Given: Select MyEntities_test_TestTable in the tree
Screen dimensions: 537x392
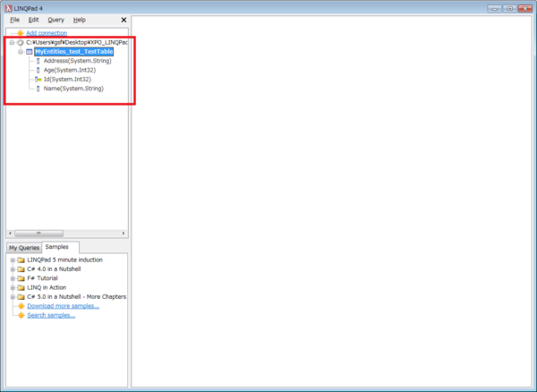Looking at the screenshot, I should tap(74, 52).
